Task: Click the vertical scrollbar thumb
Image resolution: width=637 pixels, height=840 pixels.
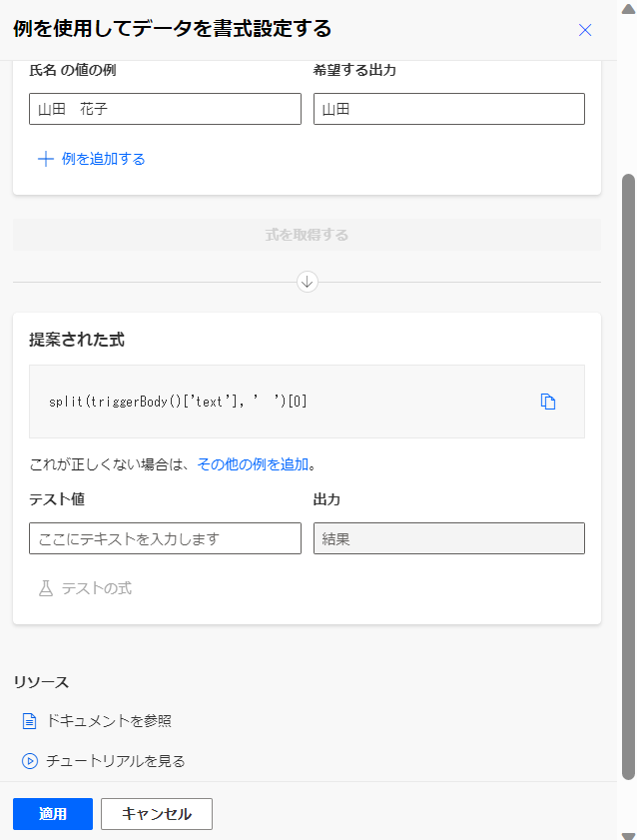Action: pos(628,476)
